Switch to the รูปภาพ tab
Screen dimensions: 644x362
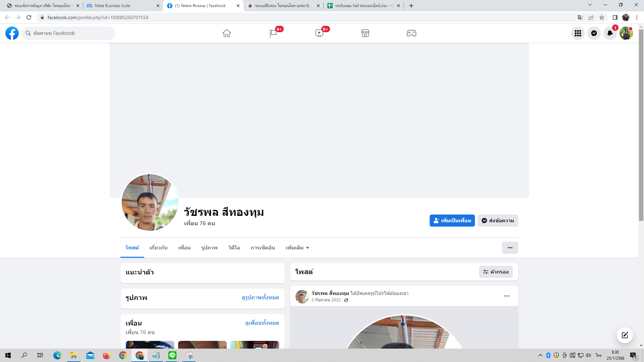coord(209,248)
